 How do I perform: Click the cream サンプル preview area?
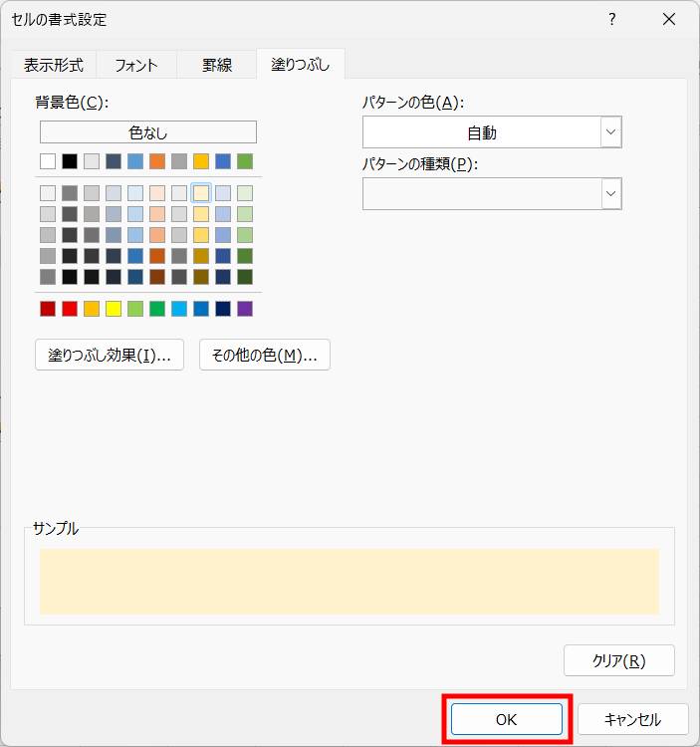pyautogui.click(x=350, y=582)
